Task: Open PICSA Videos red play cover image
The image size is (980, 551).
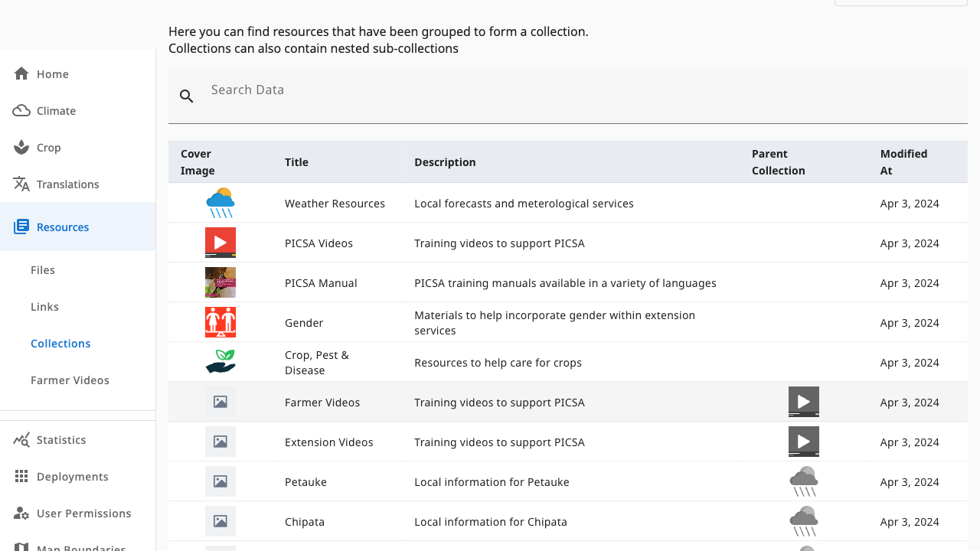Action: pos(220,243)
